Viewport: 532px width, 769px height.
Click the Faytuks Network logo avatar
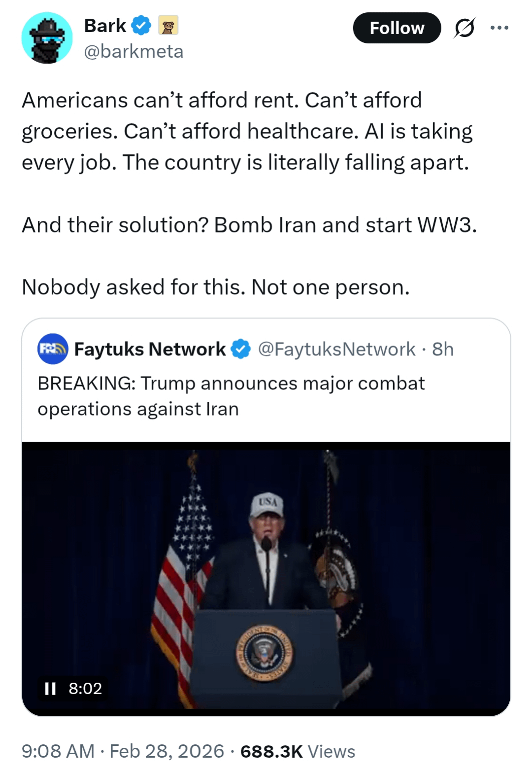click(x=53, y=349)
